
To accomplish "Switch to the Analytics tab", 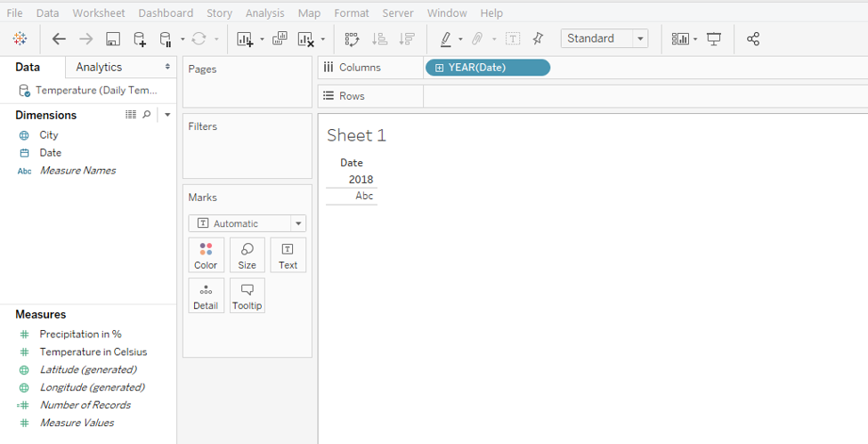I will 99,68.
